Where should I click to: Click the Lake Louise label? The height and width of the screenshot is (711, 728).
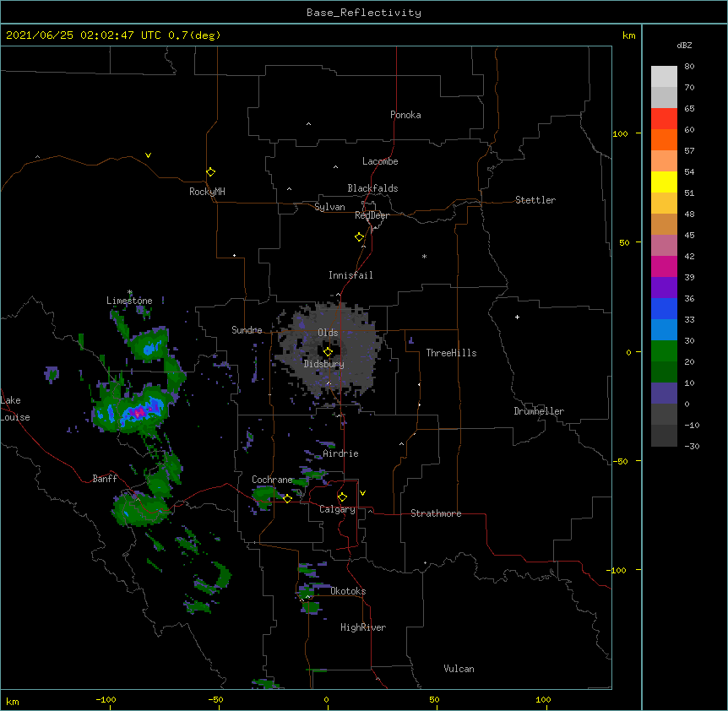click(15, 409)
